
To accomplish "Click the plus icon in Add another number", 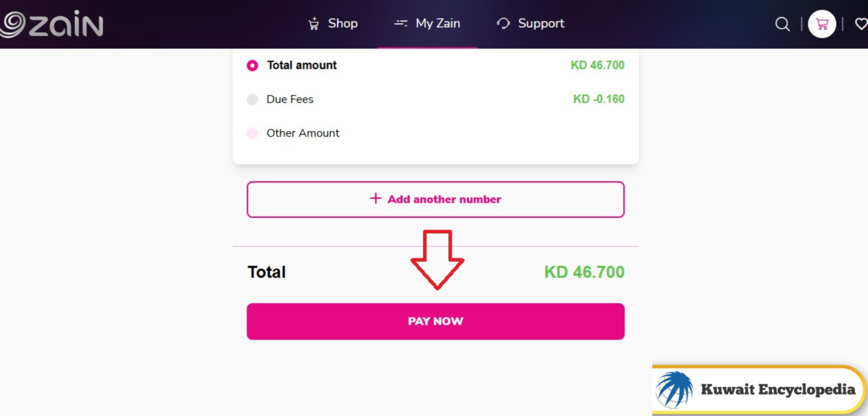I will click(375, 199).
